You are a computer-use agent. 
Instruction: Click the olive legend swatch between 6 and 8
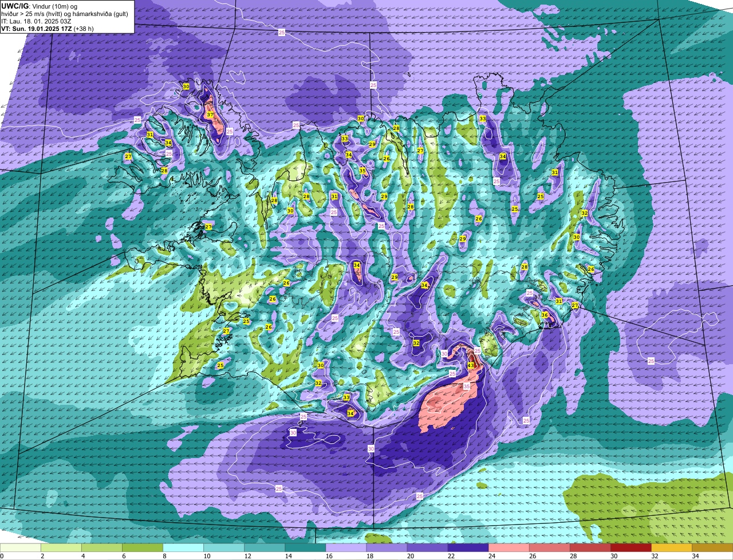click(x=143, y=547)
